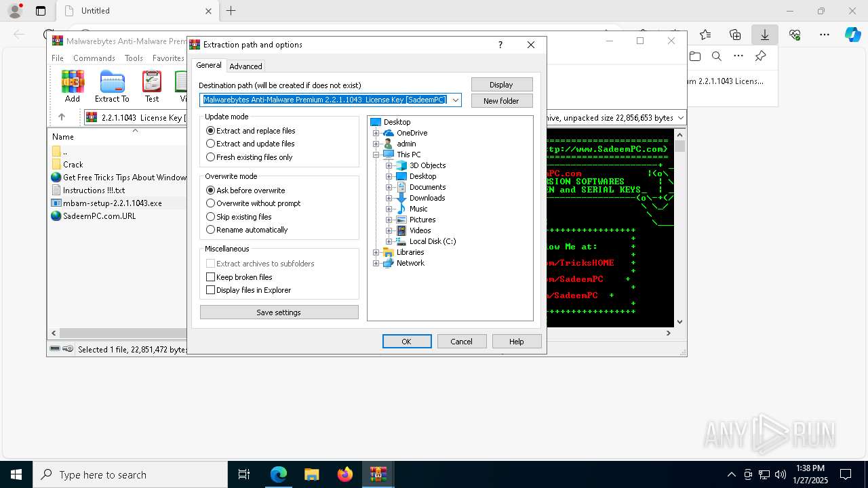
Task: Open Edge downloads icon
Action: pyautogui.click(x=765, y=35)
